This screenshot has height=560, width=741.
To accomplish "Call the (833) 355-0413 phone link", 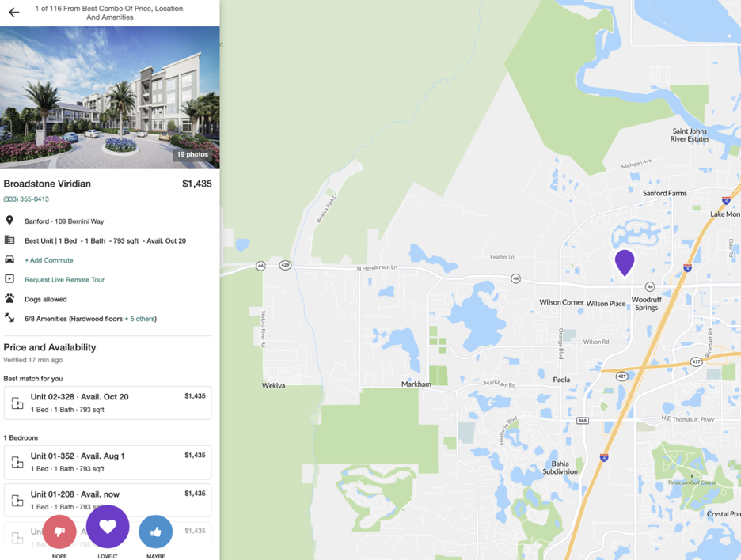I will click(x=26, y=199).
